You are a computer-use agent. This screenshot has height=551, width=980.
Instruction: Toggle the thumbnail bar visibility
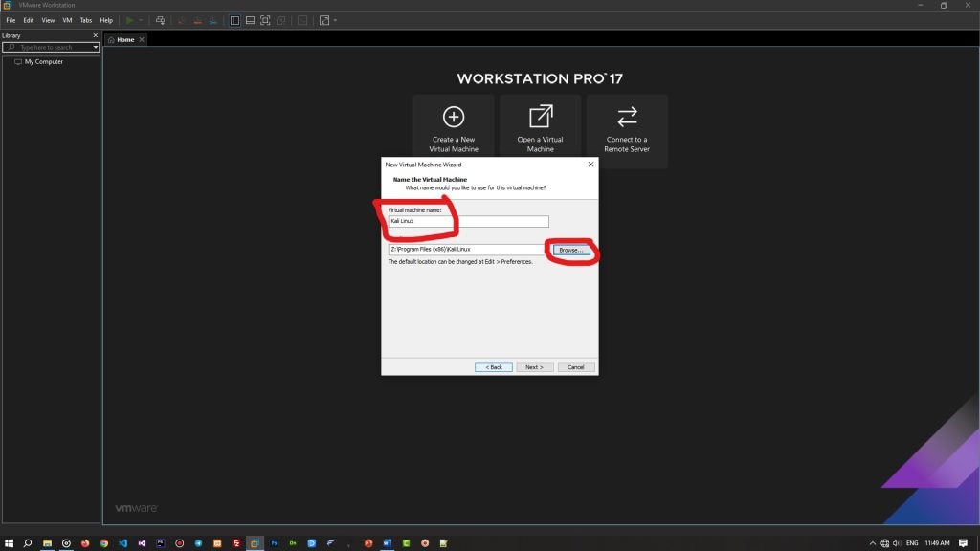pyautogui.click(x=249, y=19)
